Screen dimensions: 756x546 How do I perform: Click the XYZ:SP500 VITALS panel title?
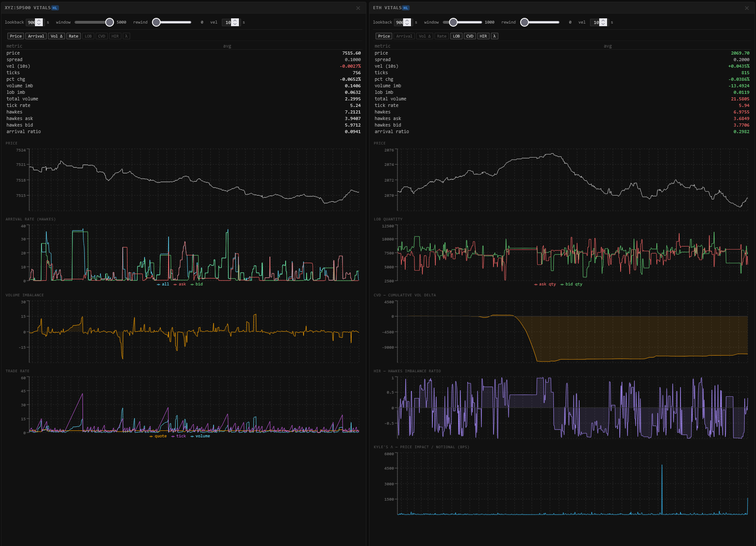click(x=28, y=8)
